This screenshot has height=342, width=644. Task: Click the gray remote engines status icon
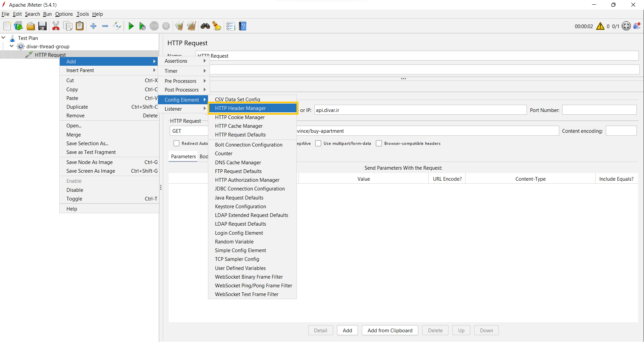[626, 26]
